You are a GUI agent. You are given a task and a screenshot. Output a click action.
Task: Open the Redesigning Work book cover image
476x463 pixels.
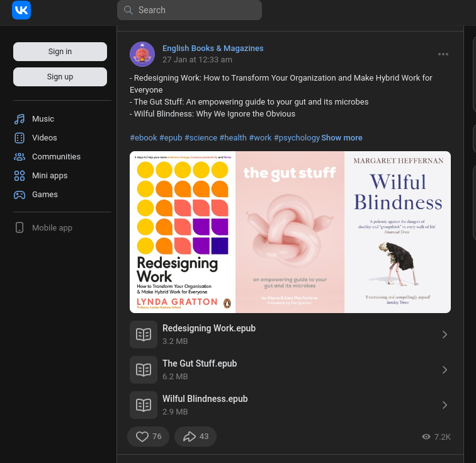click(183, 232)
